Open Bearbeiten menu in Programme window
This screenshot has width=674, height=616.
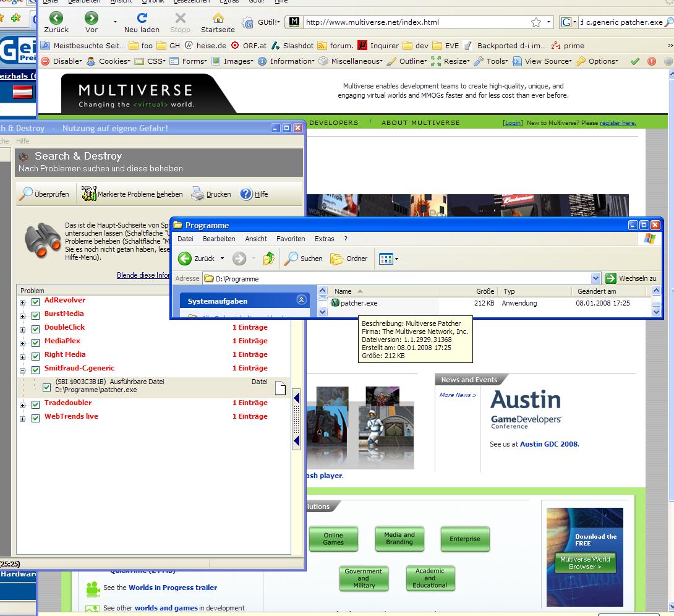tap(219, 239)
